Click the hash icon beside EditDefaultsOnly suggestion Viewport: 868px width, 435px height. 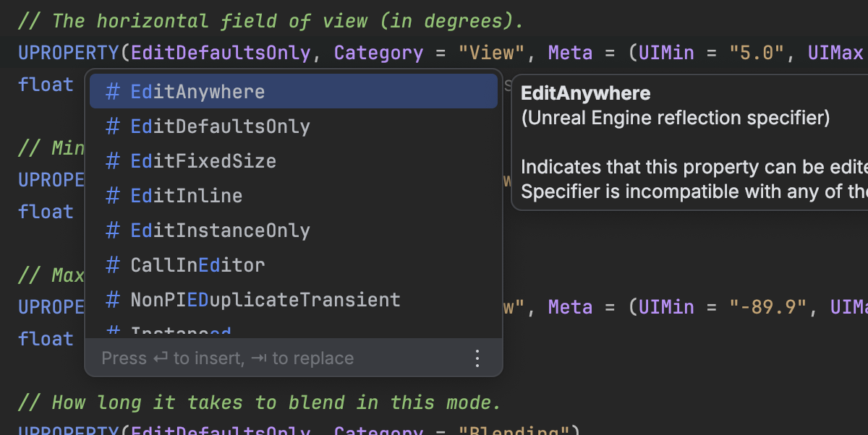pyautogui.click(x=113, y=126)
